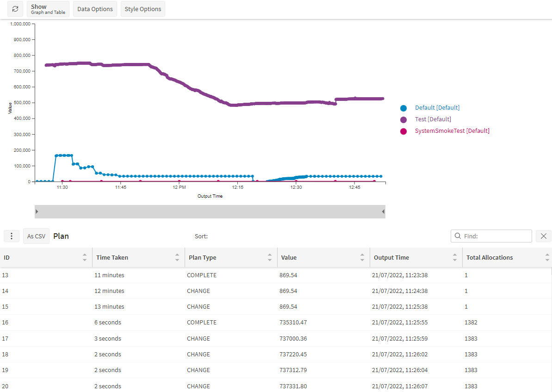This screenshot has width=552, height=392.
Task: Click output time 21/07/2022, 11:25:55
Action: [400, 323]
